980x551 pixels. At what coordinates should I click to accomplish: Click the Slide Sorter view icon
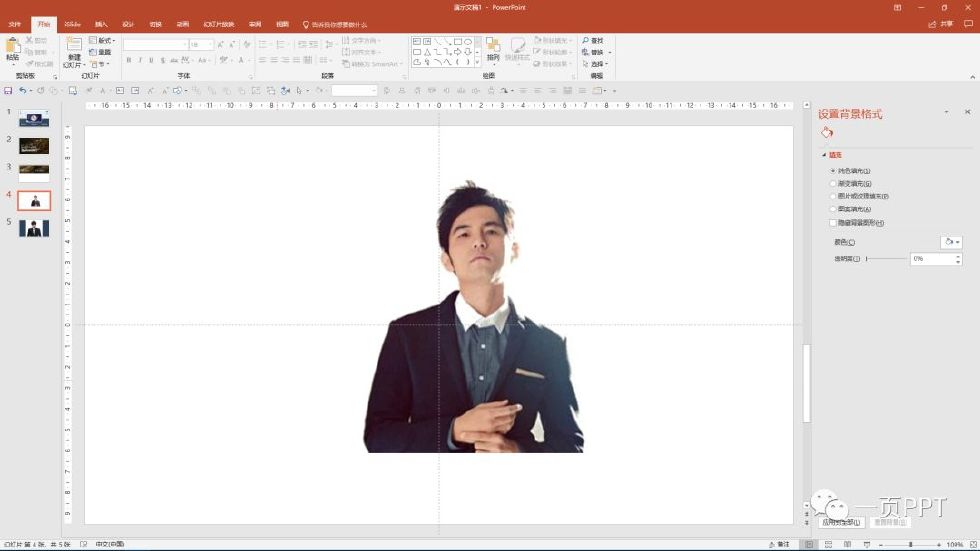click(x=828, y=545)
